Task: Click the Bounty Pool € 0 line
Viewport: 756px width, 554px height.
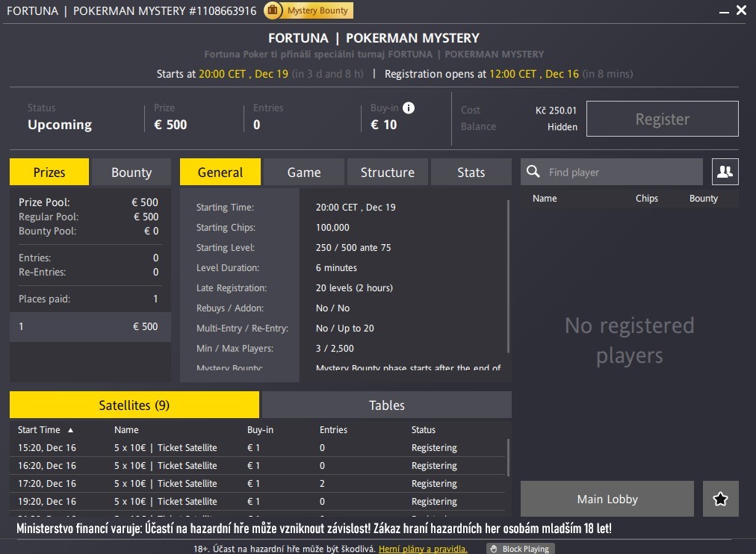Action: click(x=88, y=231)
